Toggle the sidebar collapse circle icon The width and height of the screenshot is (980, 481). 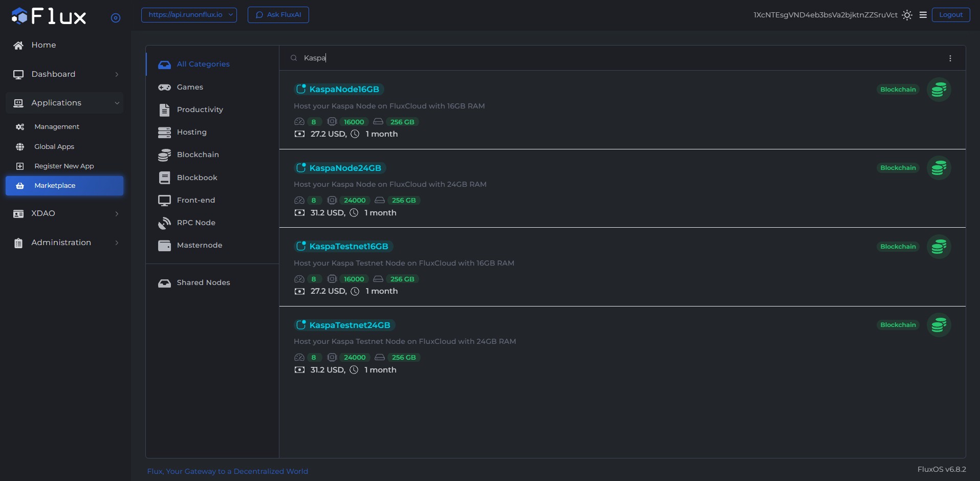click(x=116, y=18)
